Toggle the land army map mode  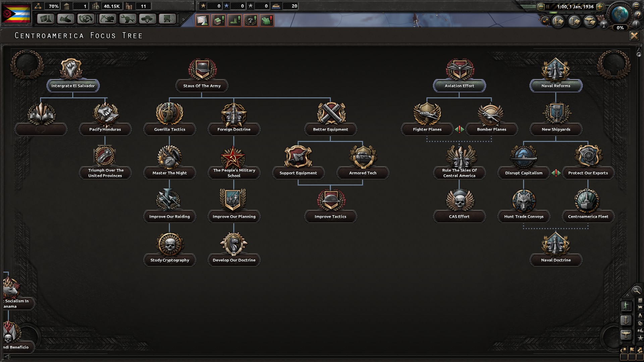626,306
